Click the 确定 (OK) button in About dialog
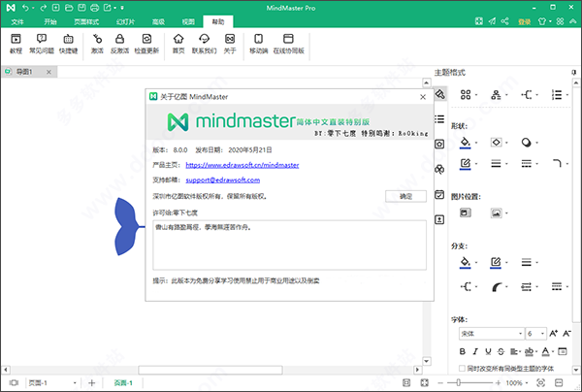 [405, 196]
